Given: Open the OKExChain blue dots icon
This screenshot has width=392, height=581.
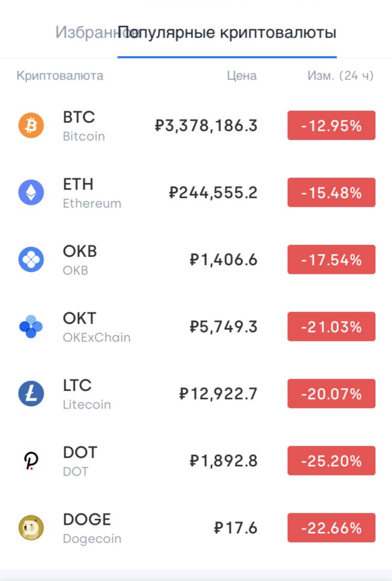Looking at the screenshot, I should tap(31, 326).
